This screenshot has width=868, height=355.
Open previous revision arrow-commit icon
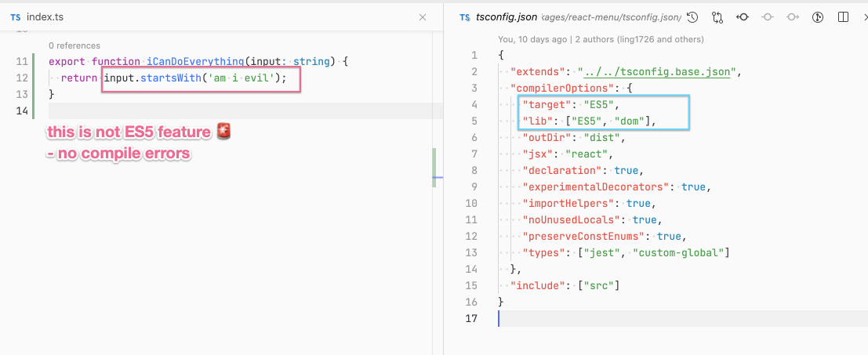point(743,18)
